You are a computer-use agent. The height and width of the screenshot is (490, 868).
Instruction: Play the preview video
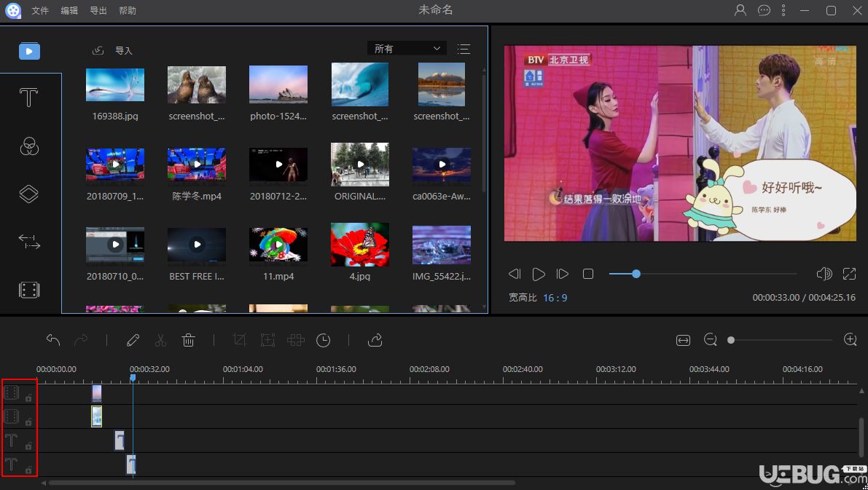coord(538,274)
